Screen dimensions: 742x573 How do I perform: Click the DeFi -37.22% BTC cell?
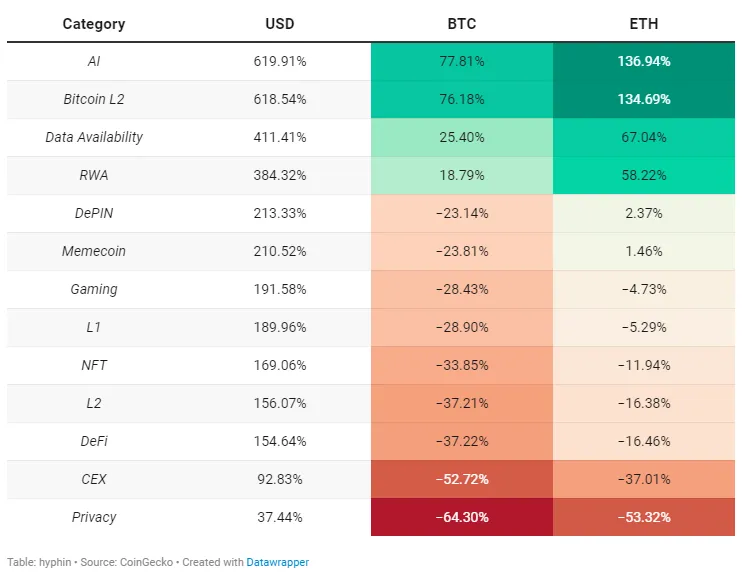coord(462,441)
